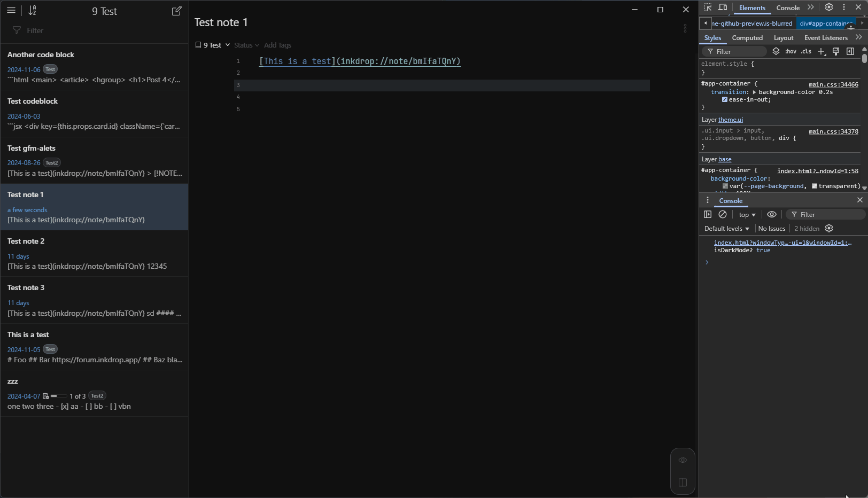Viewport: 868px width, 498px height.
Task: Open the base layer link
Action: (x=725, y=159)
